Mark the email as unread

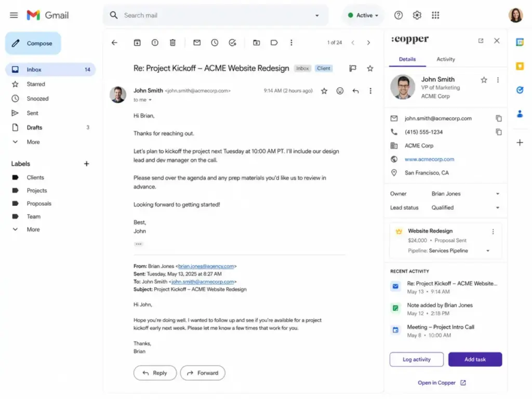click(x=197, y=43)
